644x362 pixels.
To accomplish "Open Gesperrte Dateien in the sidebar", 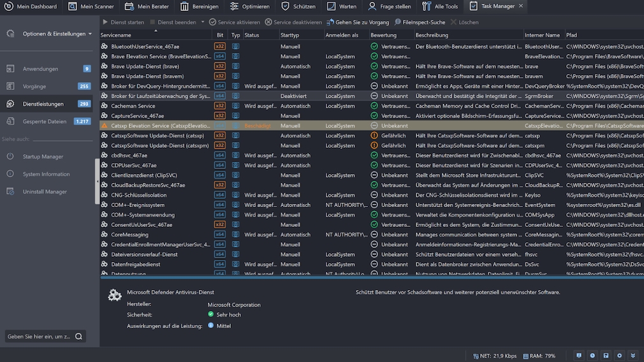I will point(43,121).
